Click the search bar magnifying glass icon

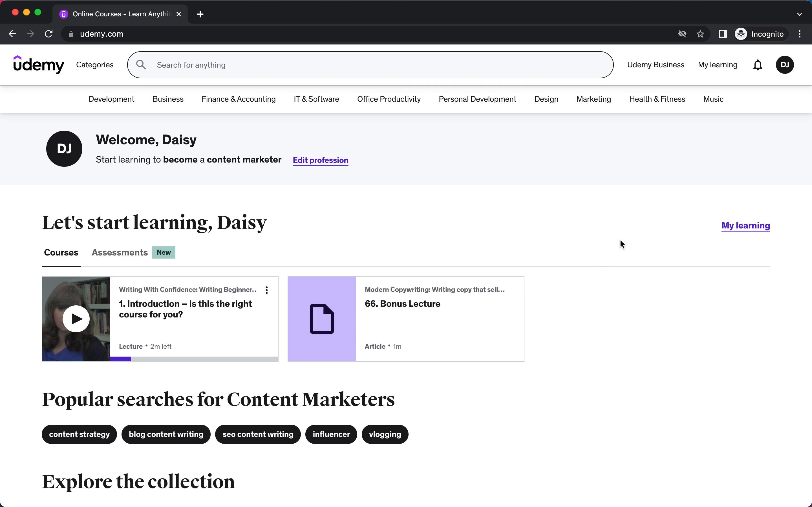[x=141, y=65]
